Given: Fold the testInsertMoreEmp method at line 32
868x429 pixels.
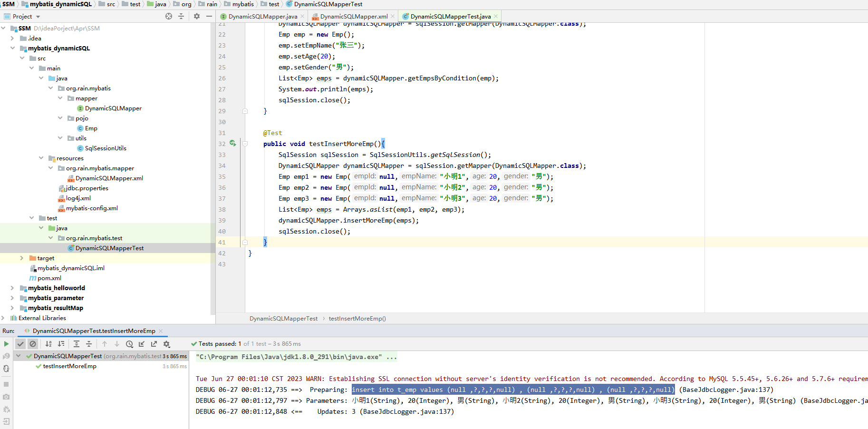Looking at the screenshot, I should (x=245, y=144).
